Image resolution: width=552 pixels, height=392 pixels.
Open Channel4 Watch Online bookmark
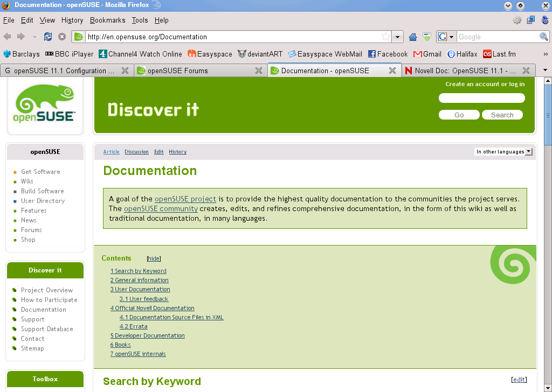click(x=141, y=54)
